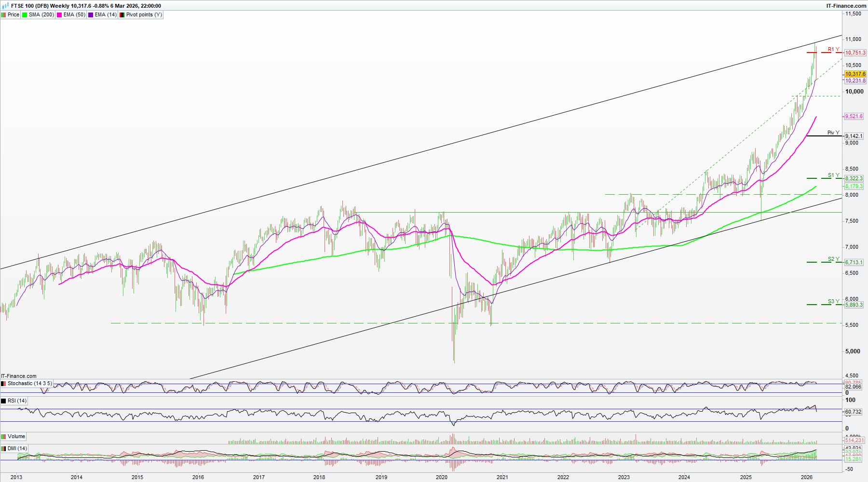The width and height of the screenshot is (868, 482).
Task: Select the S1 Y price tag 8,322.3
Action: click(x=854, y=179)
